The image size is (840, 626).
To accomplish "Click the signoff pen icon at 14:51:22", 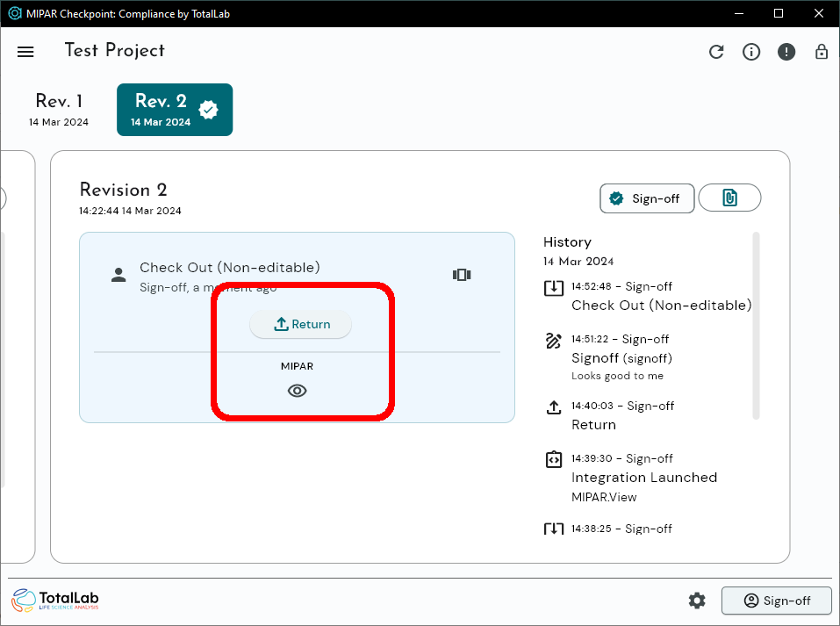I will click(553, 341).
